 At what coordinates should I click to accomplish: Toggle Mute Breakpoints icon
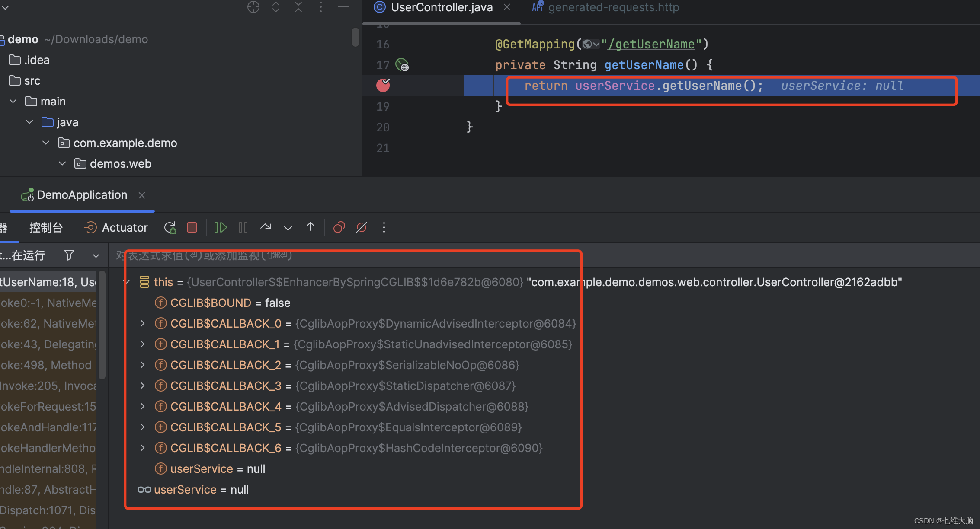pyautogui.click(x=362, y=227)
